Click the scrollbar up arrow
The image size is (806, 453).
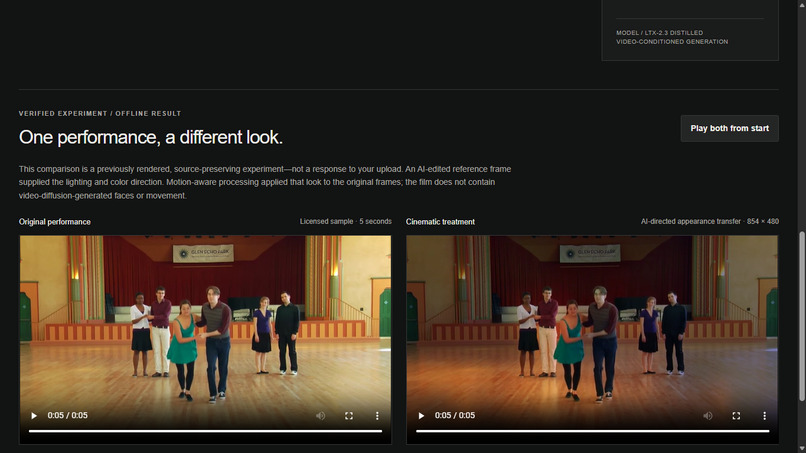point(801,4)
